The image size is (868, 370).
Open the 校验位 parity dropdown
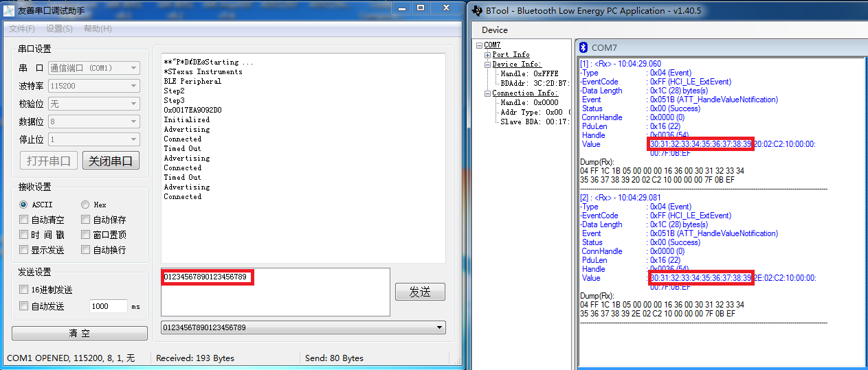point(93,104)
